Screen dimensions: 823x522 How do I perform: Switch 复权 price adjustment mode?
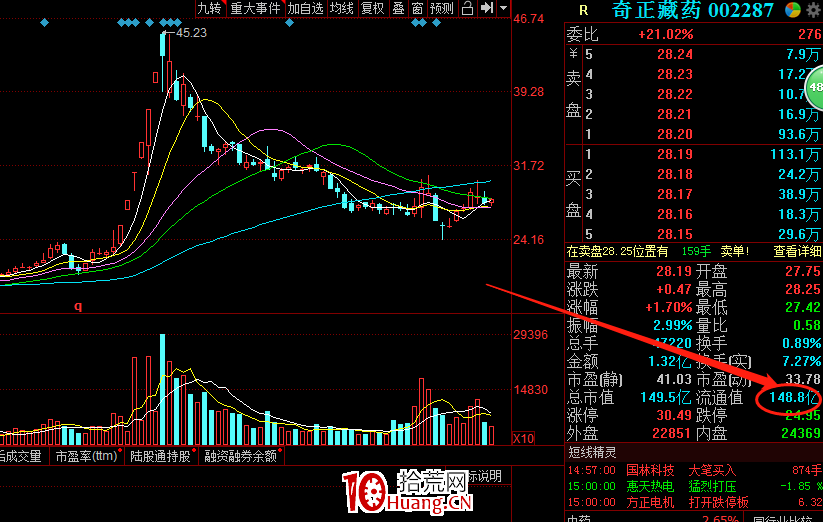tap(373, 8)
